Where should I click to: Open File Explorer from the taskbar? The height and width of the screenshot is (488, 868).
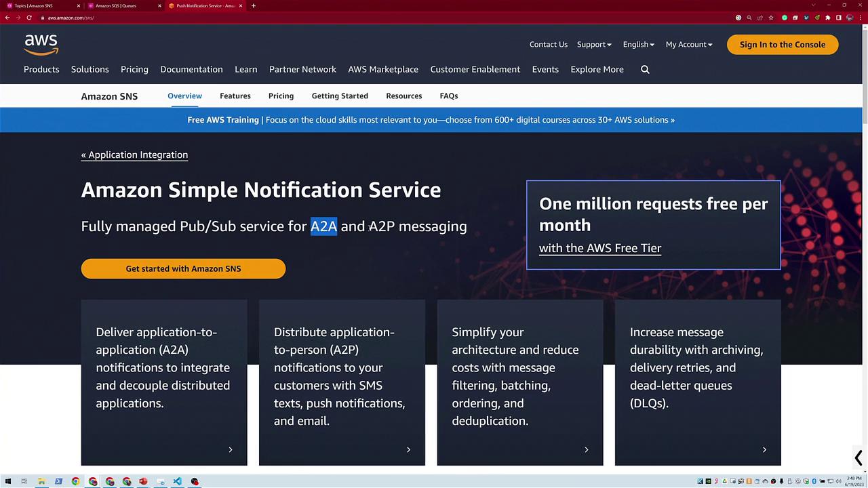click(41, 481)
